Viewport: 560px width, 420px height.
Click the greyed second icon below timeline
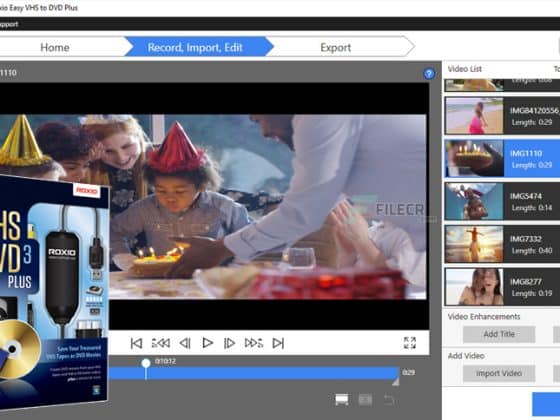point(365,400)
